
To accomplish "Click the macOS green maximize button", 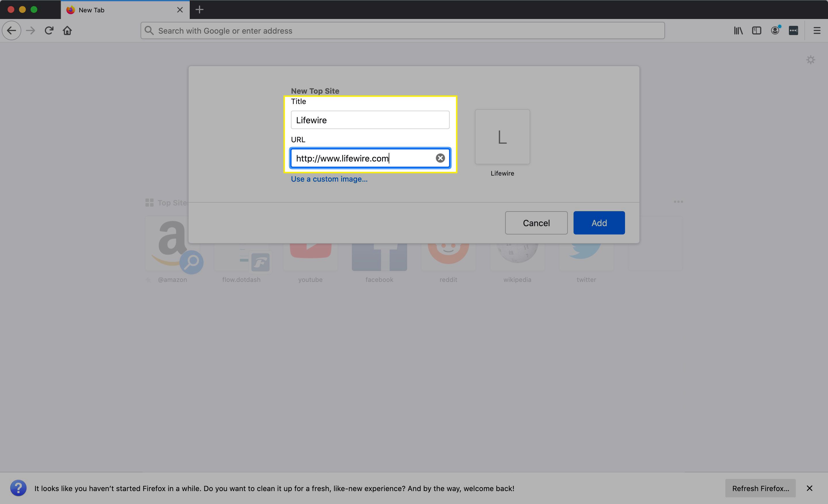I will point(34,9).
